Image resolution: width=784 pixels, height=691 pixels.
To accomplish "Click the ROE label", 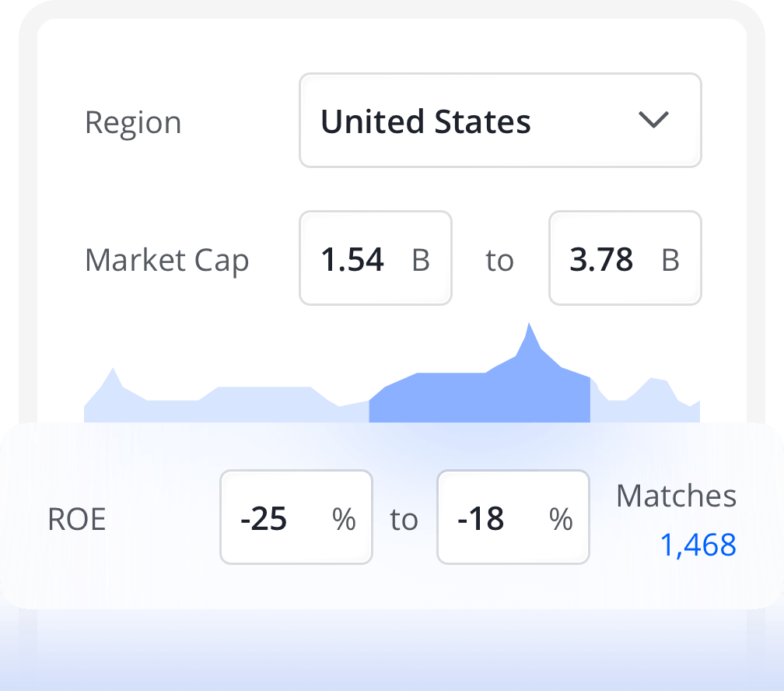I will (76, 520).
